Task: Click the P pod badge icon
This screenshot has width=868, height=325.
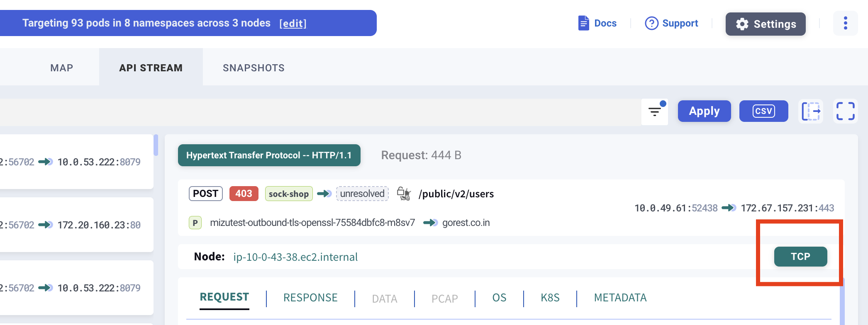Action: tap(195, 223)
